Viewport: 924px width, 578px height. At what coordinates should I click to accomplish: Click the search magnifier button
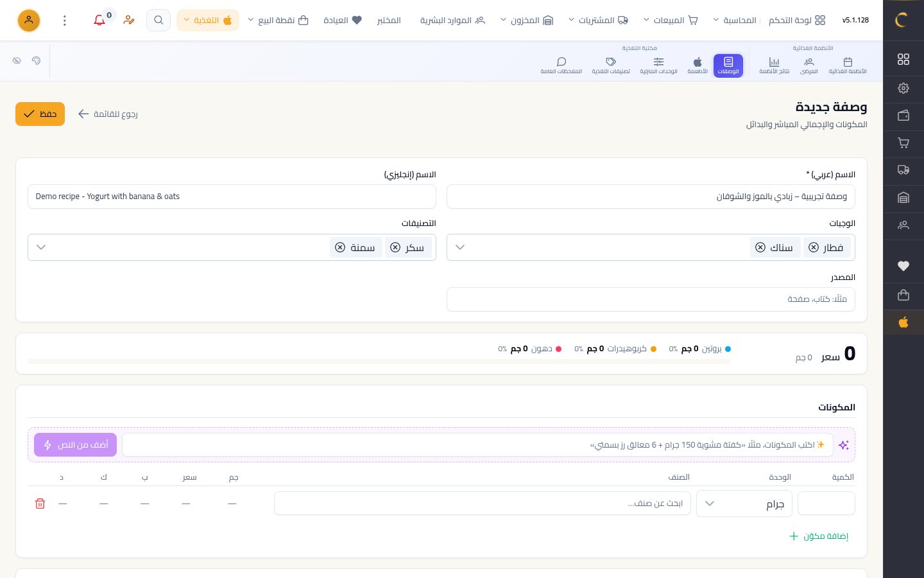click(x=158, y=21)
